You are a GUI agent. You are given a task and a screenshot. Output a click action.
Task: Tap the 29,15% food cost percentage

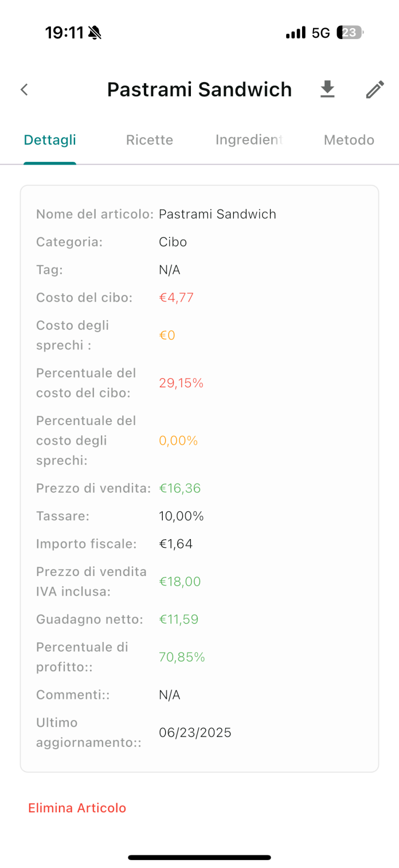coord(181,383)
